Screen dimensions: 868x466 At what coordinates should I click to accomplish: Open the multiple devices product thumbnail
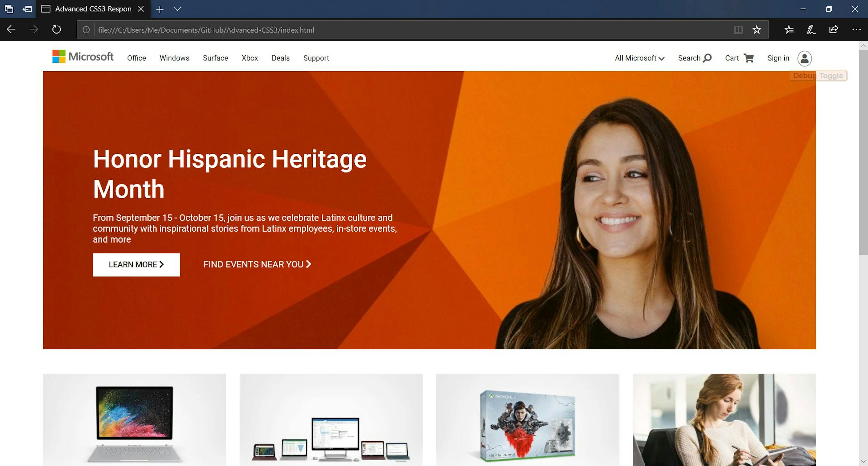(x=331, y=420)
